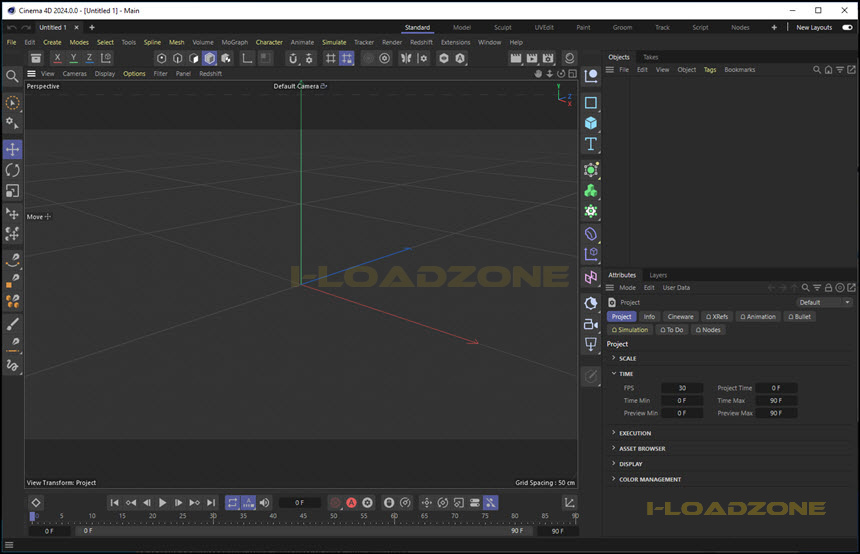Edit the FPS value field
The image size is (860, 554).
pos(682,388)
